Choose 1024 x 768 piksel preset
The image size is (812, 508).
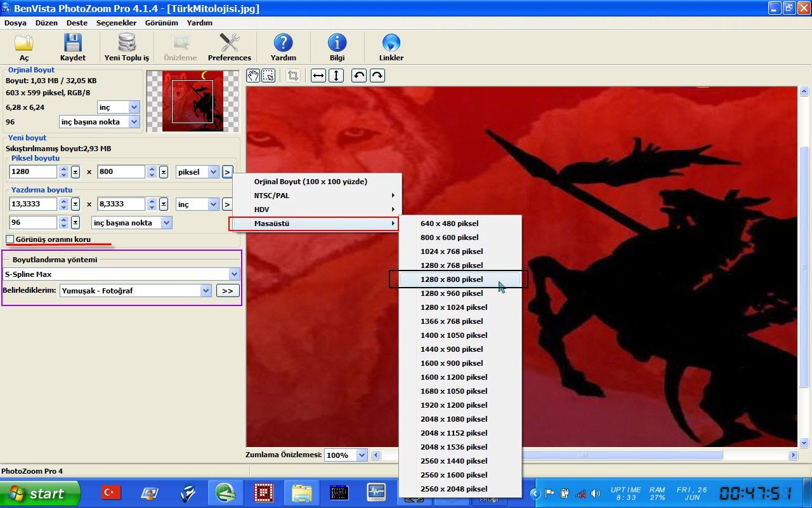459,251
